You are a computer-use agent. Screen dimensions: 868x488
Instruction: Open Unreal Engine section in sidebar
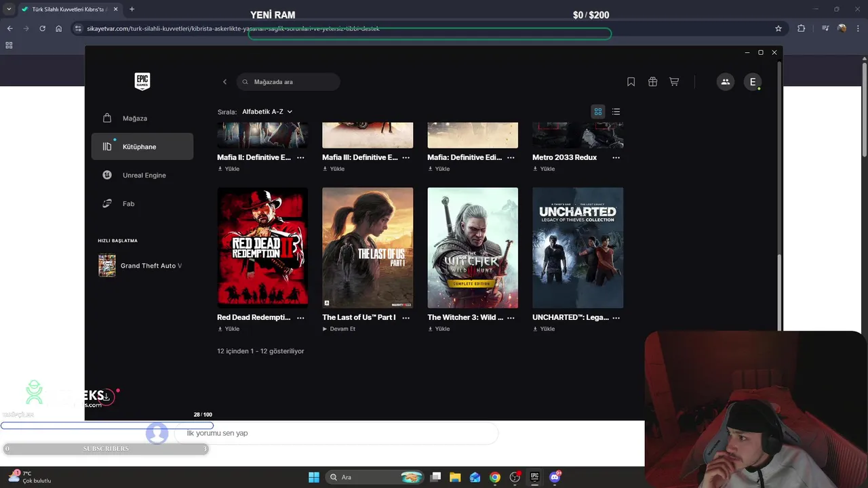[142, 175]
